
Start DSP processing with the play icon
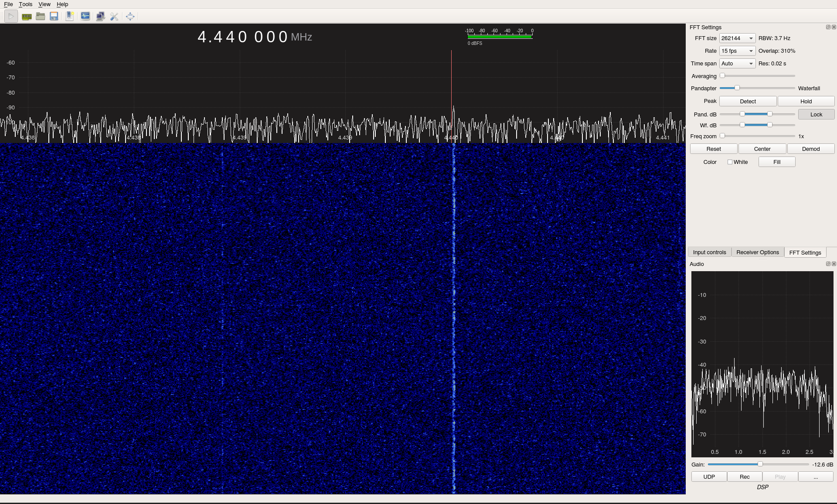(11, 17)
